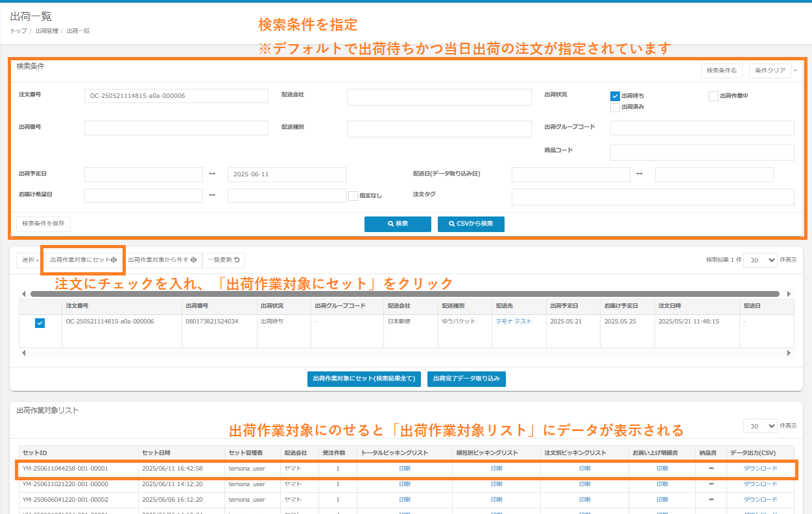
Task: Click the 注文番号 search input field
Action: coord(176,96)
